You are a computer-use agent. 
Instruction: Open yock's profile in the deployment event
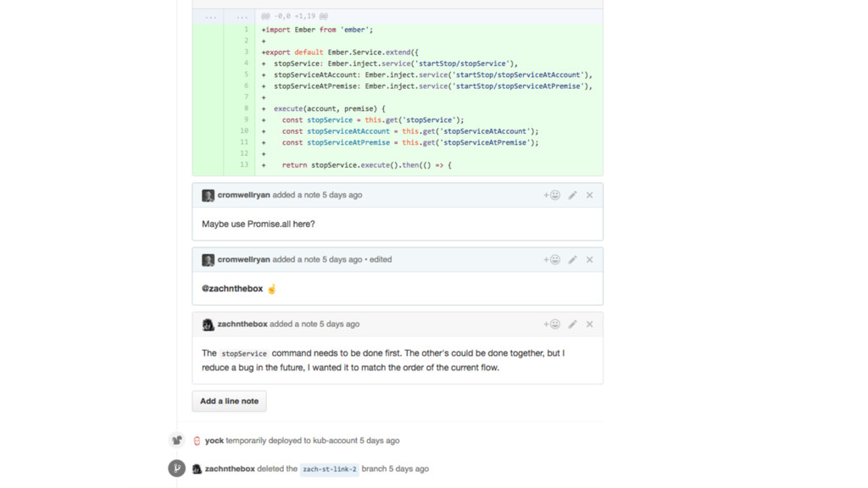pyautogui.click(x=214, y=441)
